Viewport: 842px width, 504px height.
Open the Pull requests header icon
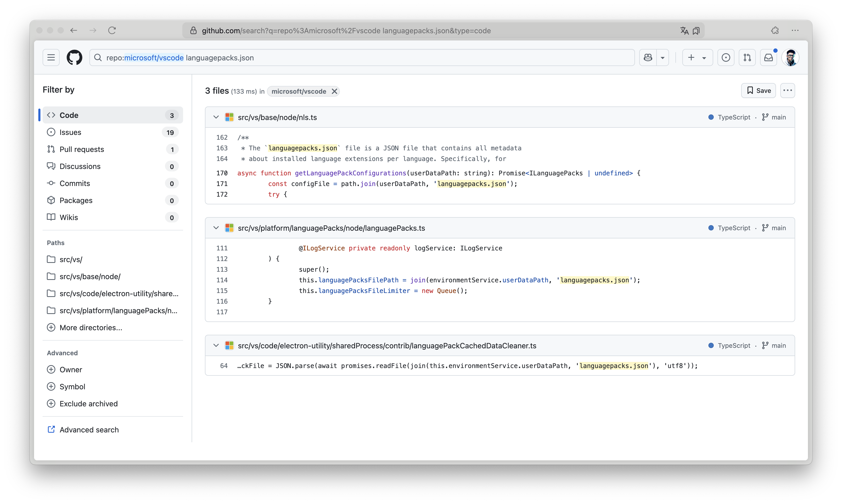pyautogui.click(x=747, y=57)
